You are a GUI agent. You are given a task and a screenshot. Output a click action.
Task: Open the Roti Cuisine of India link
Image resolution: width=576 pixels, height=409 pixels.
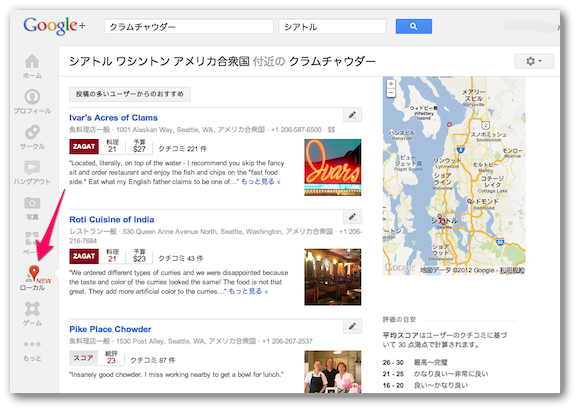click(112, 219)
